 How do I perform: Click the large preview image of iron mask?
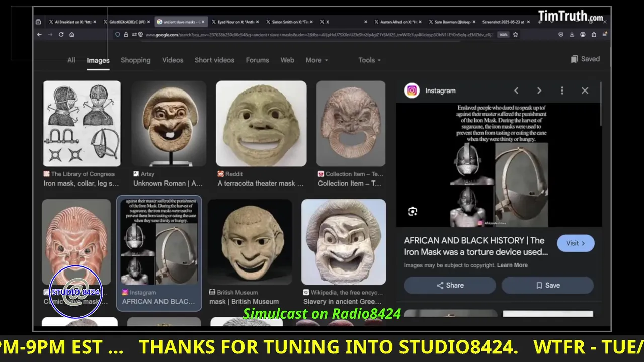(x=499, y=165)
